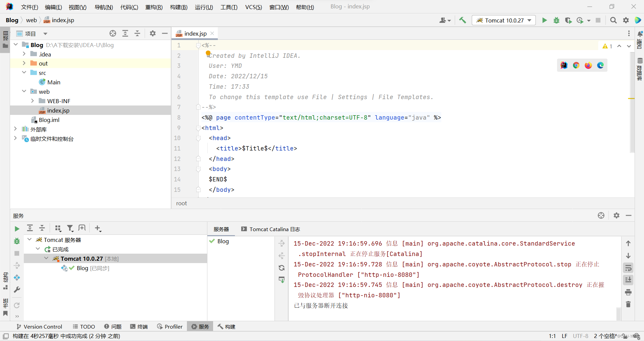
Task: Open the VCS(S) menu
Action: point(253,7)
